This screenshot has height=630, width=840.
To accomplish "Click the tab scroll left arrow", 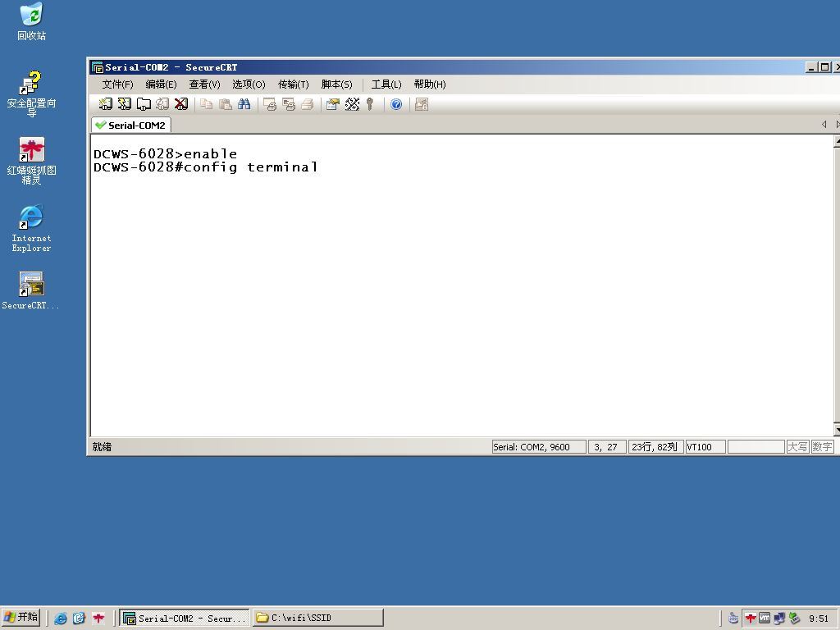I will (824, 125).
